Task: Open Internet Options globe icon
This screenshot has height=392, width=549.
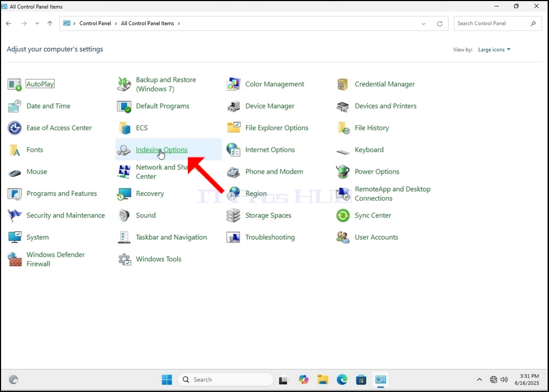Action: (233, 150)
